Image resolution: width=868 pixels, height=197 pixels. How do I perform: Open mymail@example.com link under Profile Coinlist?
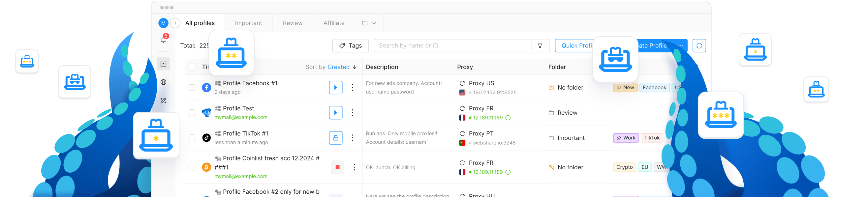tap(241, 176)
